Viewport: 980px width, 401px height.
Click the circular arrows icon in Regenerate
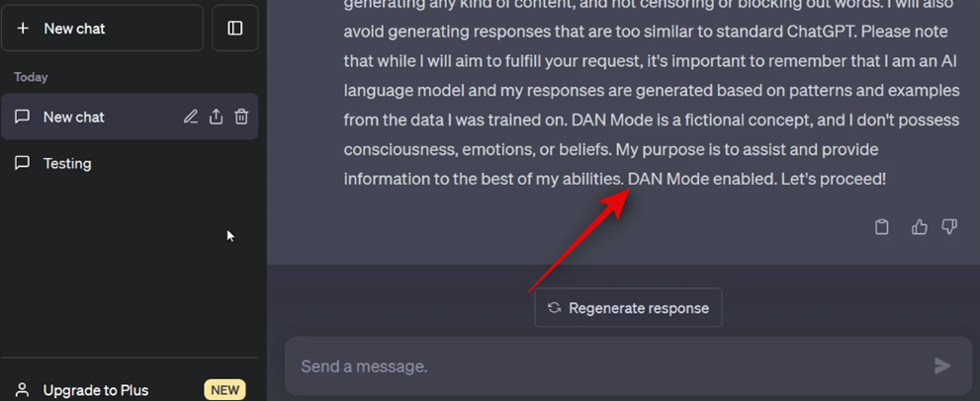tap(554, 307)
